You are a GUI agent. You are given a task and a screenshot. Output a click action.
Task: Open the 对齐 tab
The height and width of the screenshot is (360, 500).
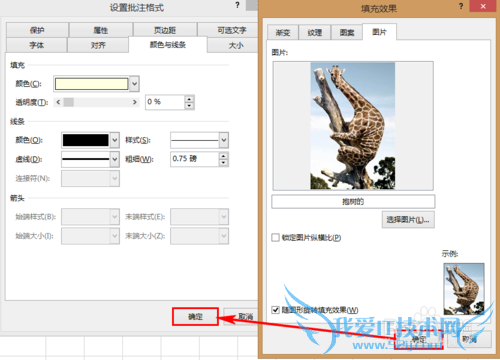click(x=98, y=45)
